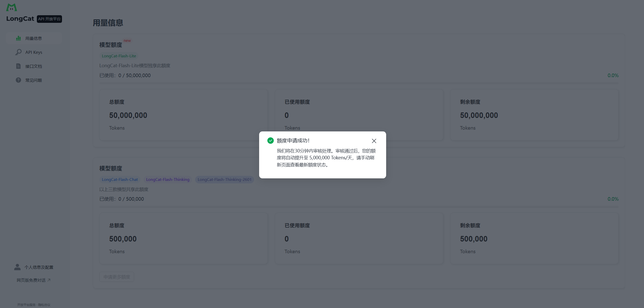Click the document icon for 接口文档
The height and width of the screenshot is (308, 644).
click(19, 66)
